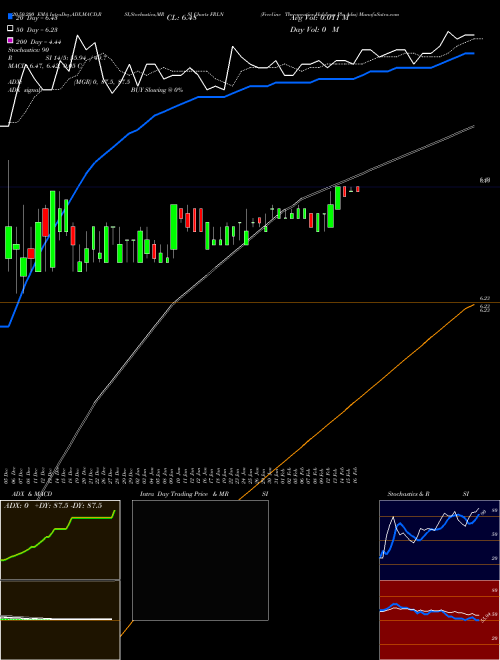Click the 'Stochastics: 99' readout
The width and height of the screenshot is (500, 660).
click(x=28, y=50)
